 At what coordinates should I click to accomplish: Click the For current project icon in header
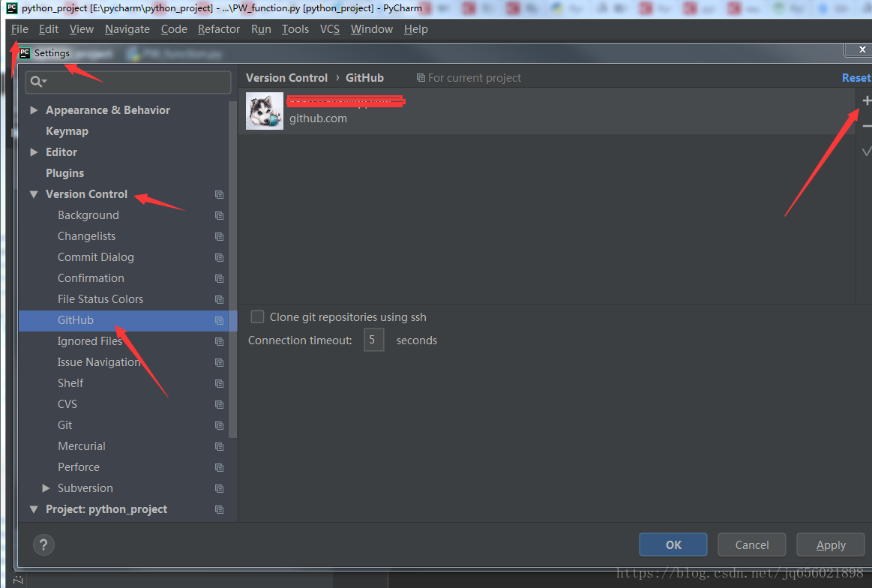point(421,78)
